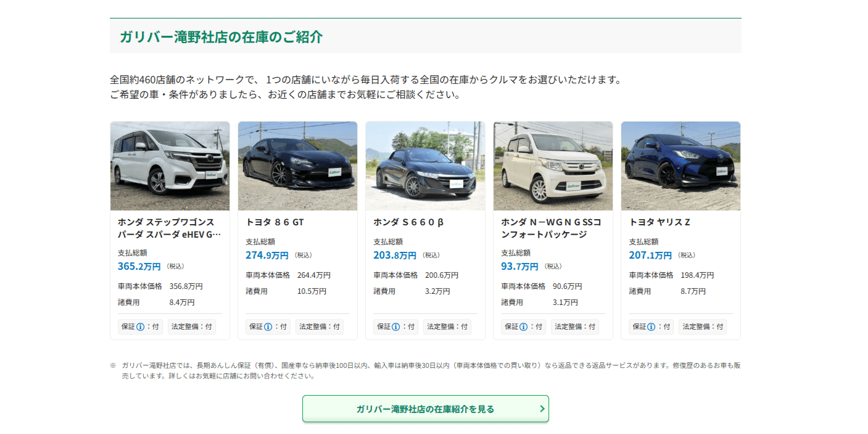
Task: Click warranty info icon on Honda S660 card
Action: click(395, 327)
